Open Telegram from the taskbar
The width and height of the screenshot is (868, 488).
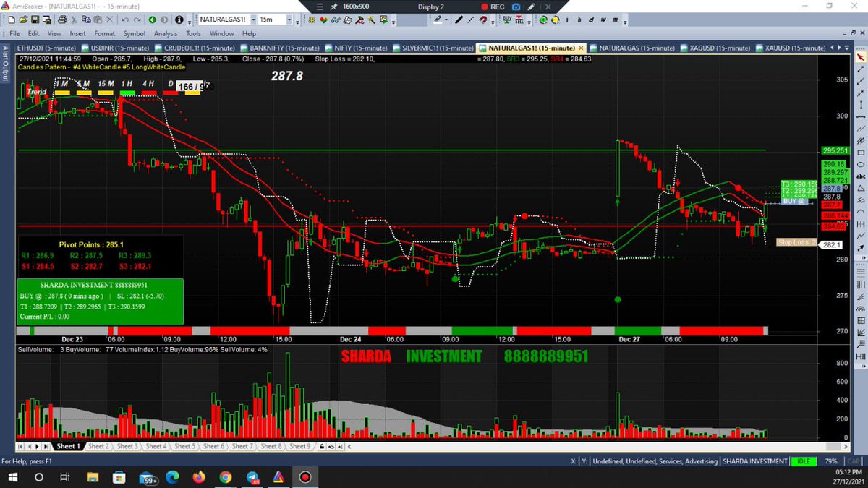[x=252, y=477]
